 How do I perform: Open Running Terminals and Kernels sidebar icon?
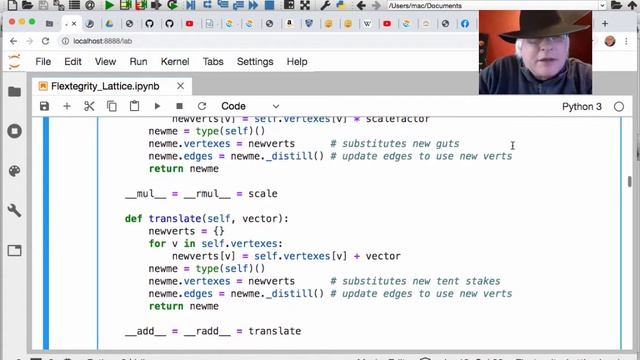pos(15,131)
